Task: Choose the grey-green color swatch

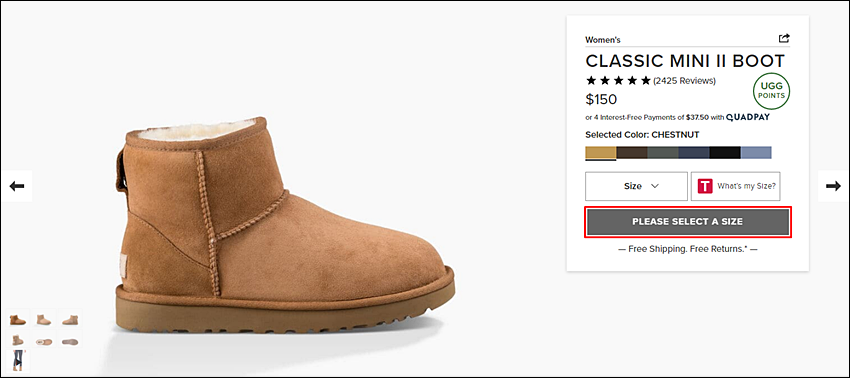Action: (x=663, y=153)
